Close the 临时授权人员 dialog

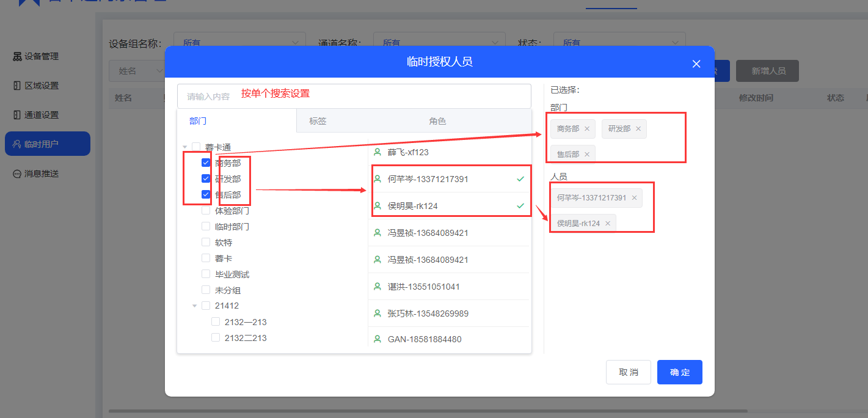coord(696,64)
